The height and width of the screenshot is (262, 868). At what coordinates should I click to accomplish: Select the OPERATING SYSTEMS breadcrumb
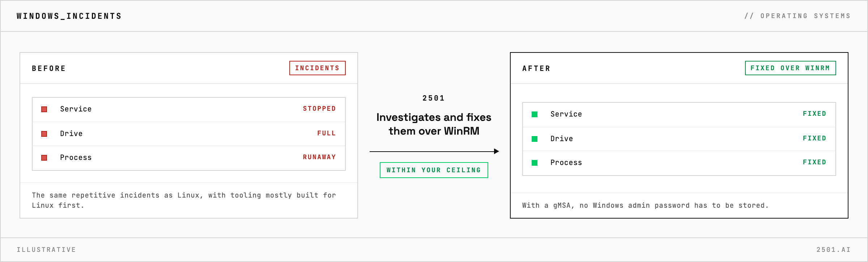797,16
